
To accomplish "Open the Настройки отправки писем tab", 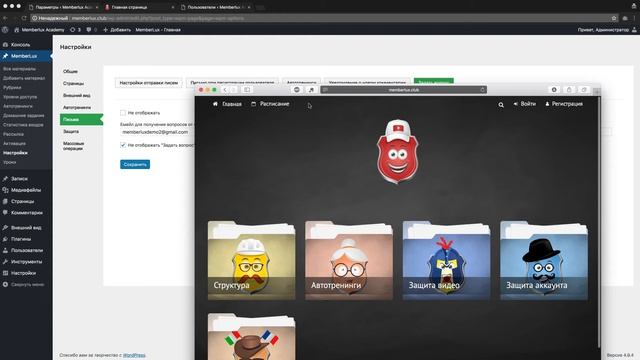I will pyautogui.click(x=149, y=82).
